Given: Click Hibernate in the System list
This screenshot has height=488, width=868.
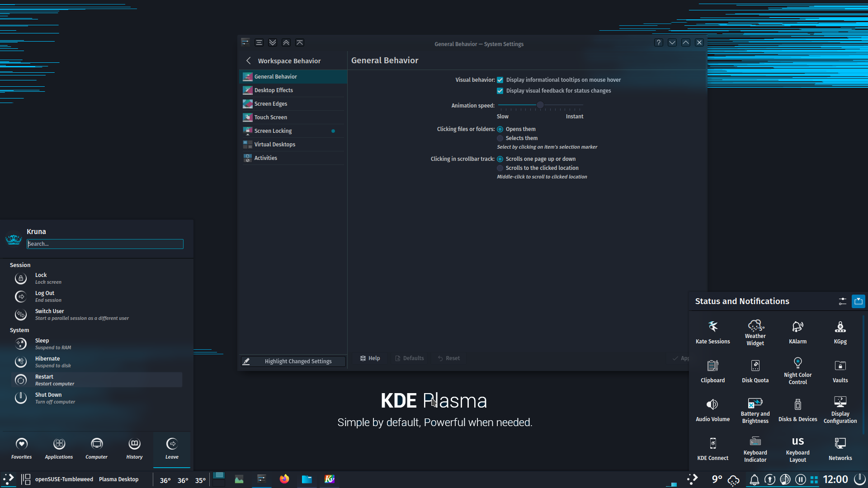Looking at the screenshot, I should click(97, 362).
